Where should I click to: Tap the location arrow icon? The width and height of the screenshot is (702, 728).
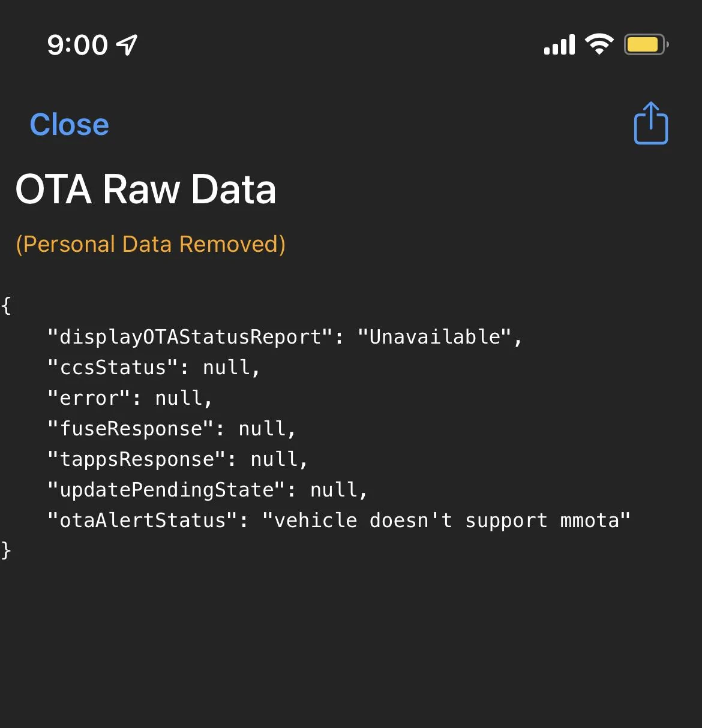coord(127,45)
